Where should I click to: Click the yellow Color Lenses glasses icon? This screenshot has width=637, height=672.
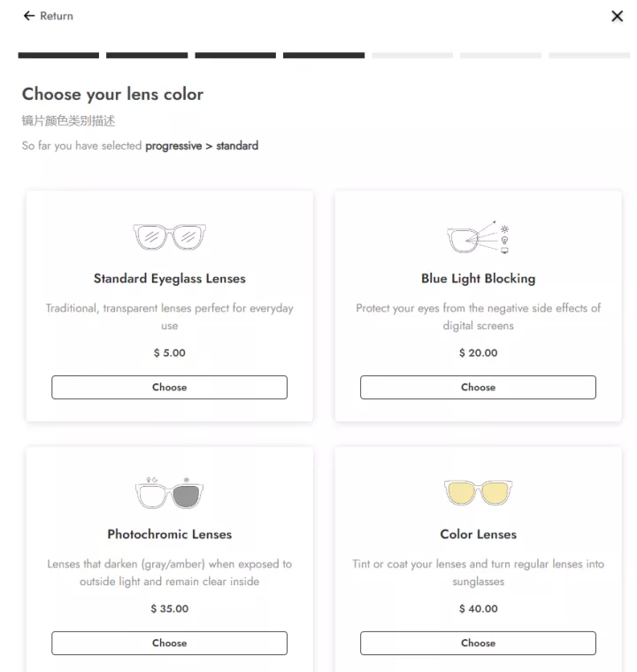pyautogui.click(x=478, y=492)
